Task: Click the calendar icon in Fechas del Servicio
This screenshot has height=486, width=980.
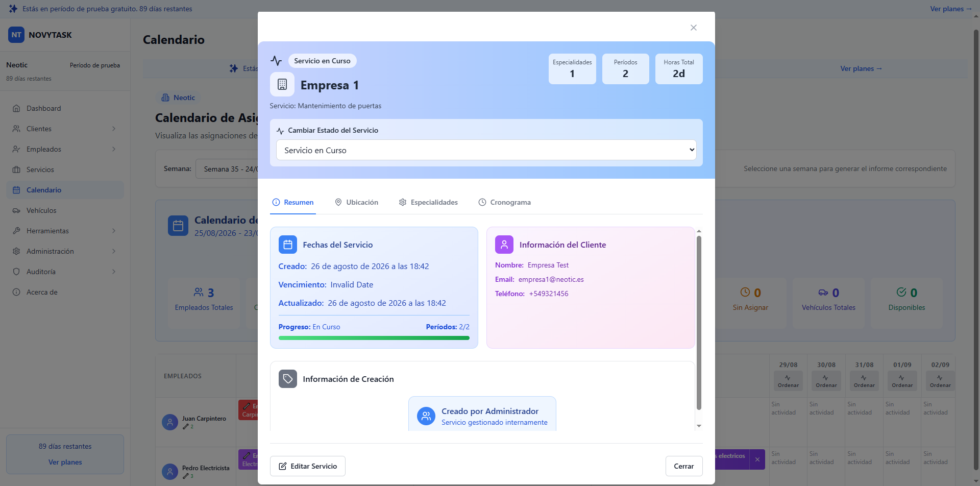Action: point(288,245)
